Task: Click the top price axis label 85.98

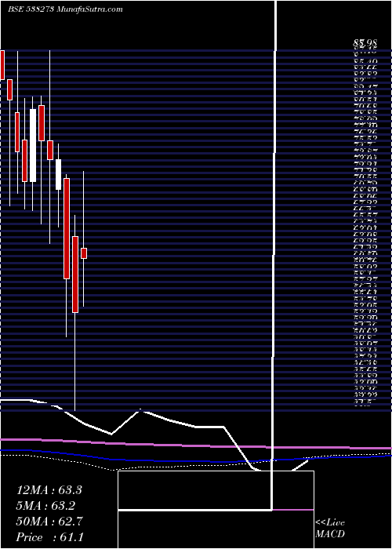Action: tap(365, 44)
